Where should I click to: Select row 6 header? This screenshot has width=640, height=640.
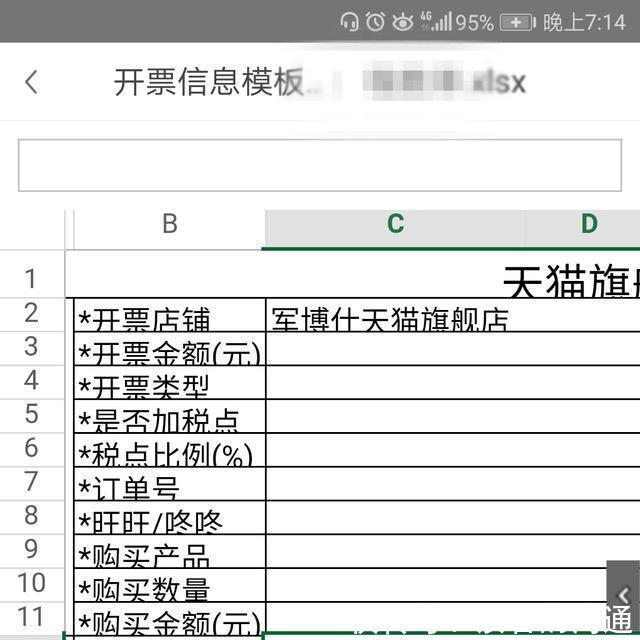(x=32, y=450)
